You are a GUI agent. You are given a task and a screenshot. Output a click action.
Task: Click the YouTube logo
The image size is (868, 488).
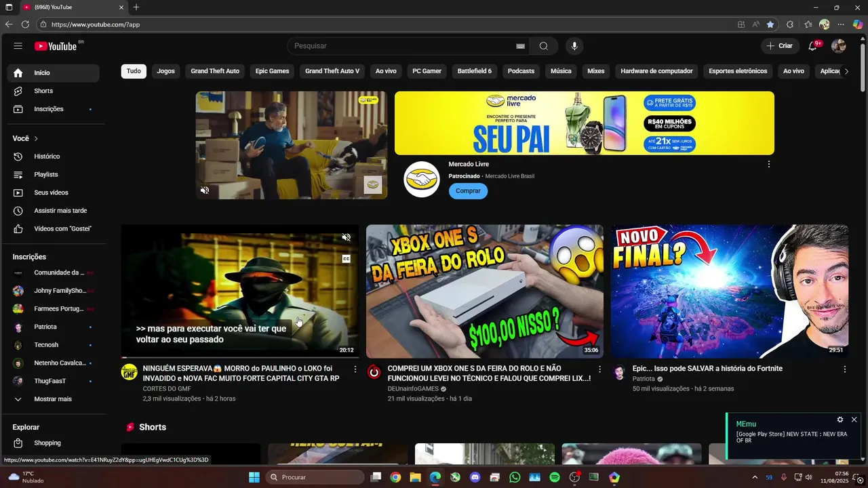click(x=57, y=46)
